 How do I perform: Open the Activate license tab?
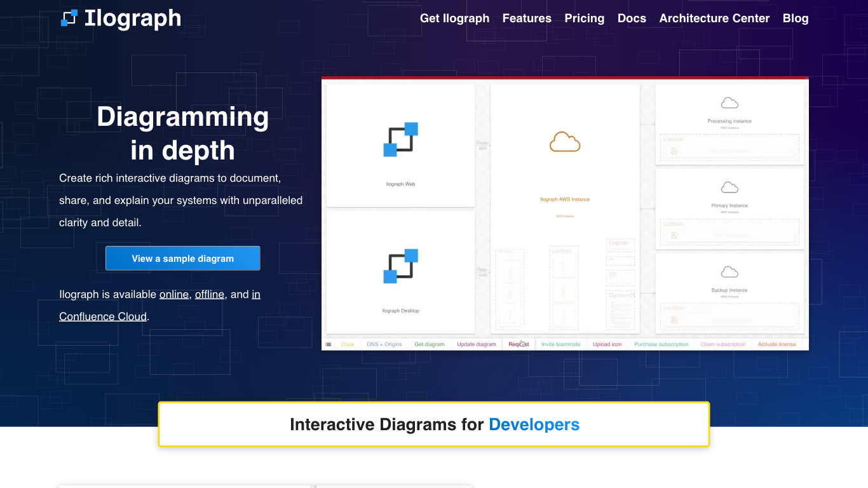(776, 344)
